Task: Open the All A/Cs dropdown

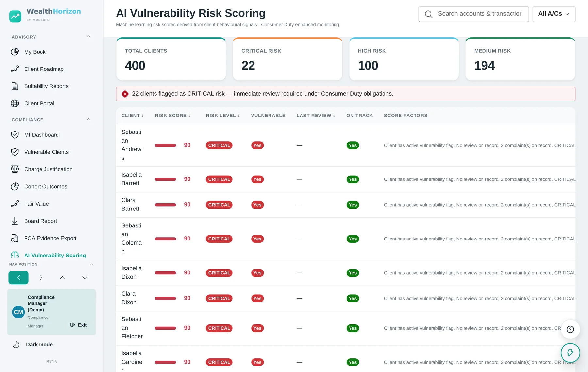Action: point(554,14)
